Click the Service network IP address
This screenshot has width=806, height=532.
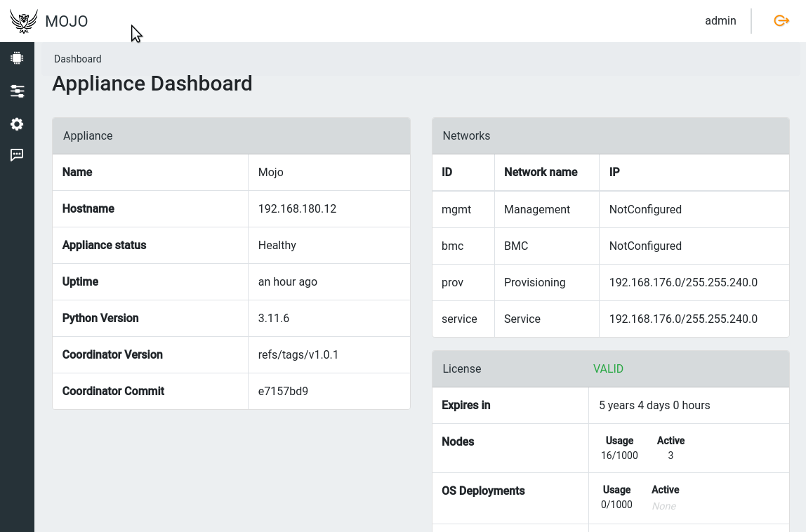click(x=683, y=319)
